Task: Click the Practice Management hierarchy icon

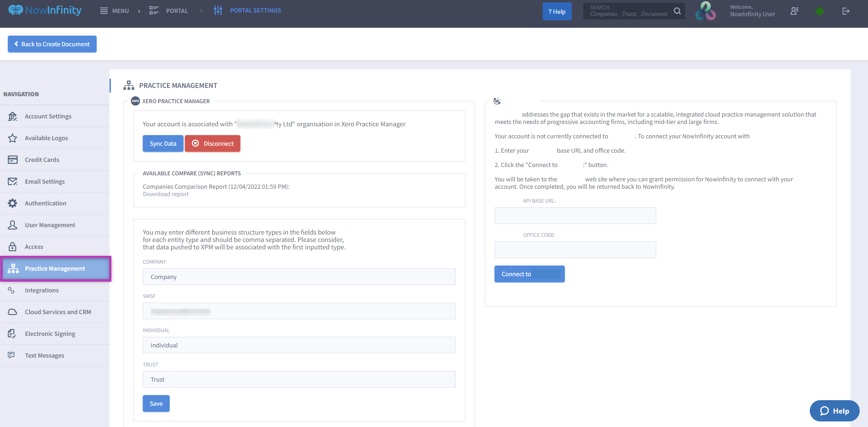Action: tap(13, 268)
